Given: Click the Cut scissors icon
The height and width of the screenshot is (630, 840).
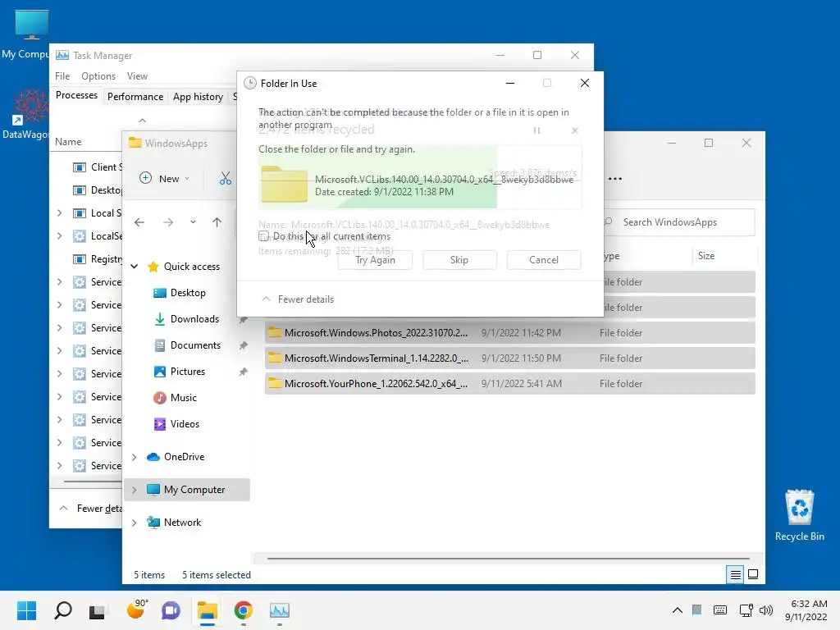Looking at the screenshot, I should pos(226,178).
